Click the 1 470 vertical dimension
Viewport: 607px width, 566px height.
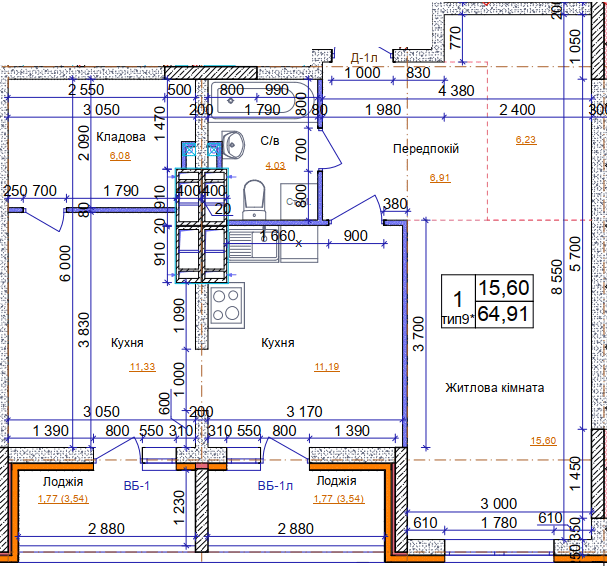click(159, 123)
